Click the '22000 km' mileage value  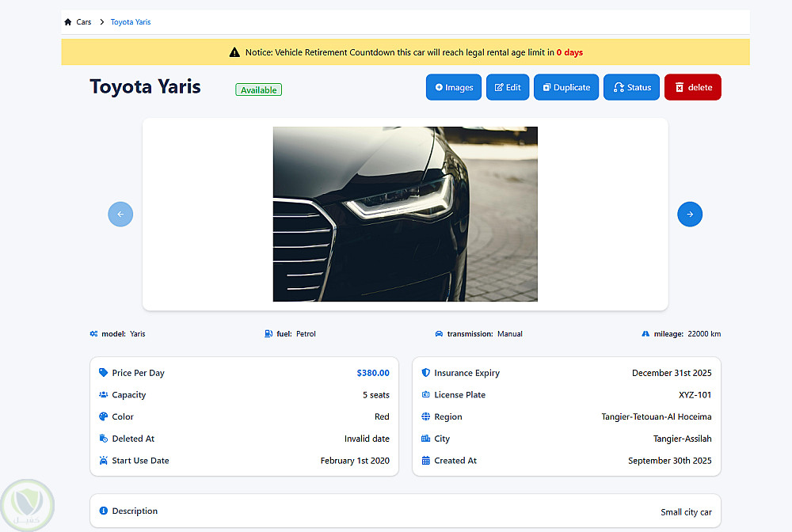705,333
